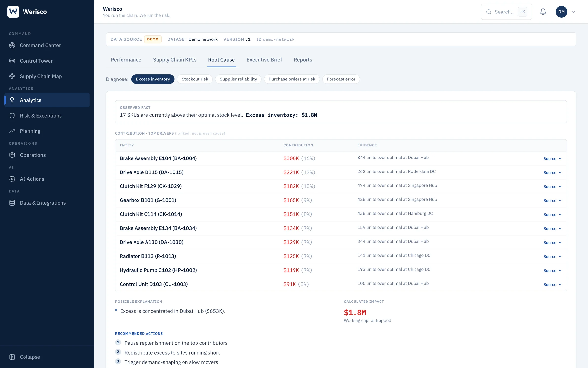The height and width of the screenshot is (368, 588).
Task: Select Excess inventory diagnosis chip
Action: pyautogui.click(x=153, y=79)
